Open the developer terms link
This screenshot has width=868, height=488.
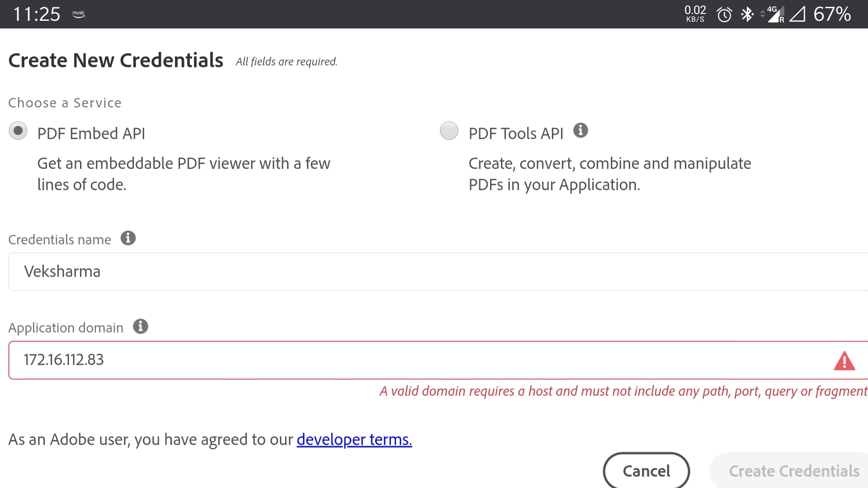pos(354,439)
